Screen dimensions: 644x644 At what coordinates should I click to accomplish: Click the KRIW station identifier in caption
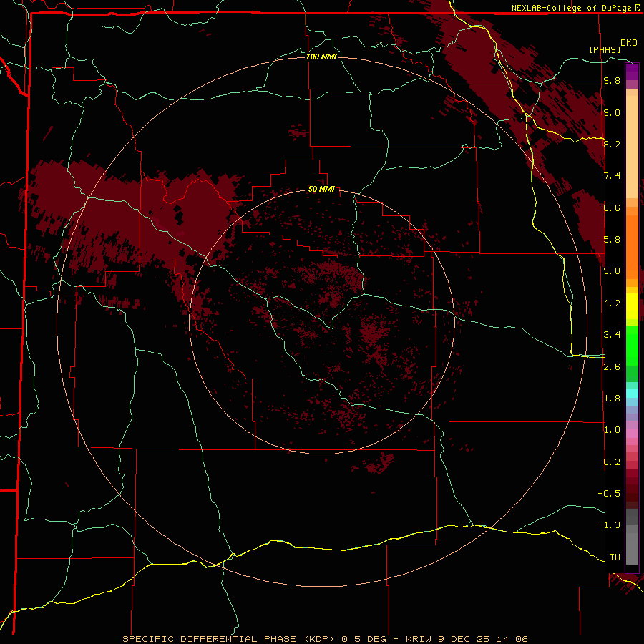(417, 639)
